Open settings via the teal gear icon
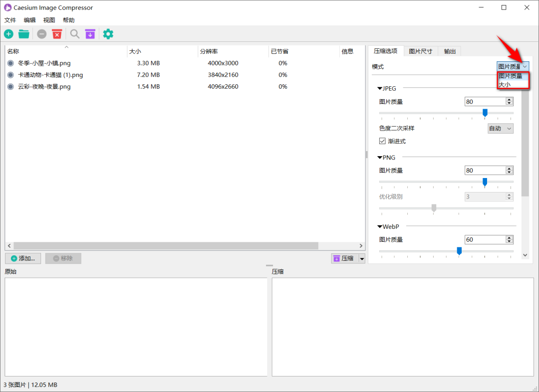 click(x=108, y=34)
